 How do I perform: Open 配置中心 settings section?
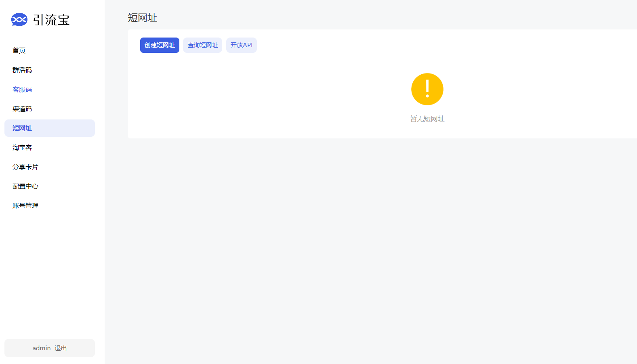point(25,186)
